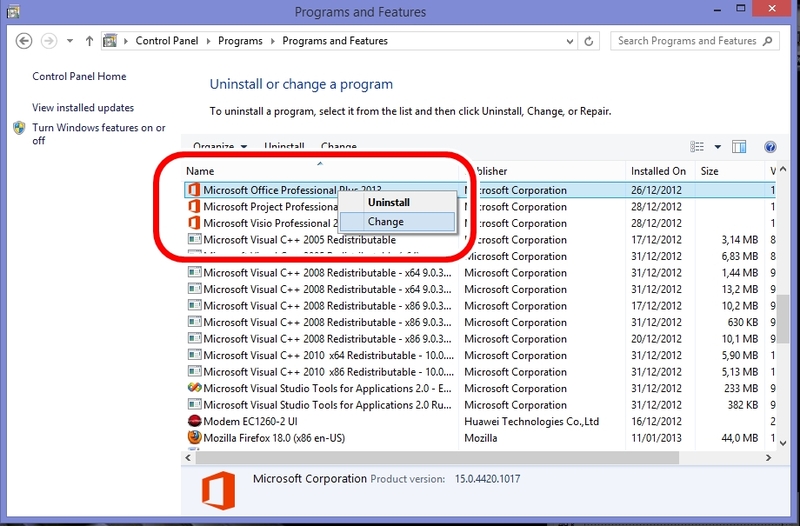Click the 630 KB size value

742,322
